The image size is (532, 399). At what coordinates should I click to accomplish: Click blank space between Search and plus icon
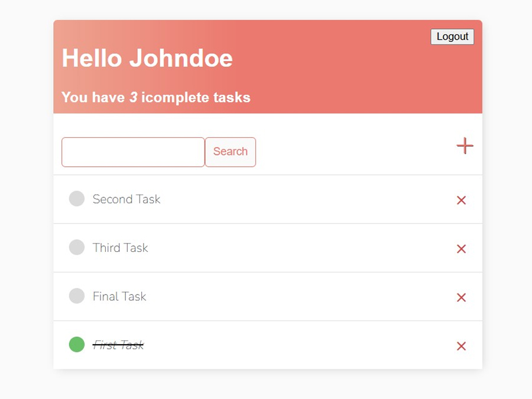click(356, 152)
